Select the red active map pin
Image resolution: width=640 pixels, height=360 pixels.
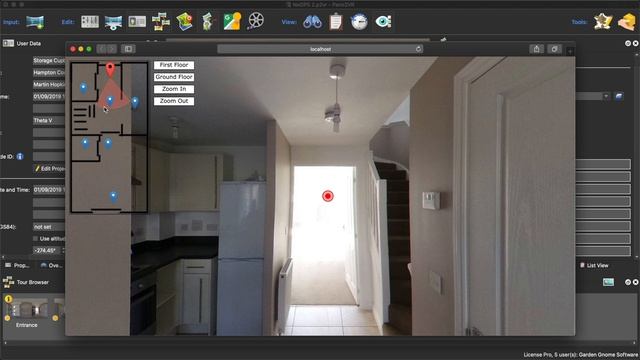pyautogui.click(x=110, y=69)
